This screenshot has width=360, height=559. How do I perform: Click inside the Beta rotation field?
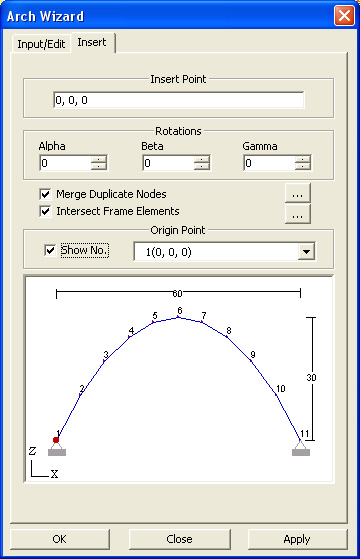[168, 163]
